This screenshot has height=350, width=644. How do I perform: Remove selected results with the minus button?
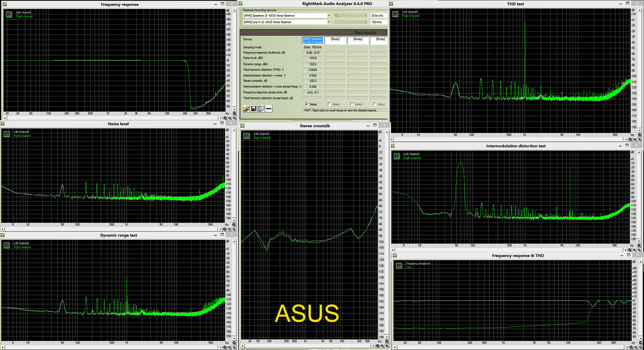pos(269,109)
